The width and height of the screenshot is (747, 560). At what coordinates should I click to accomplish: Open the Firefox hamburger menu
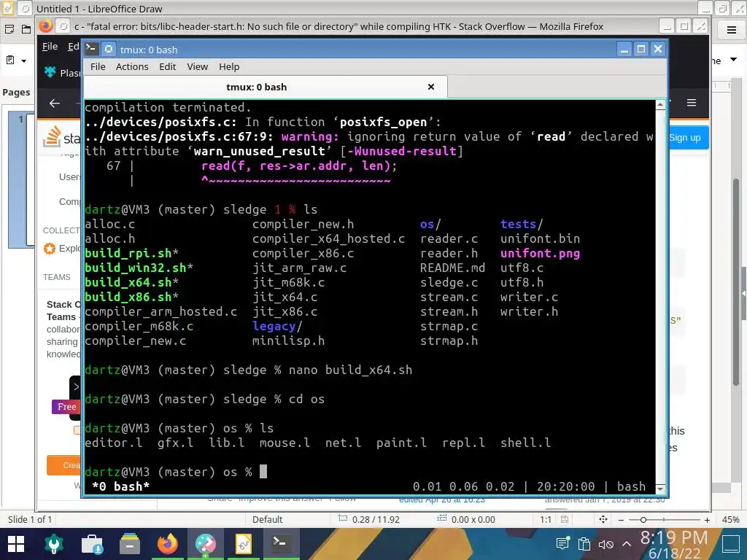tap(692, 103)
